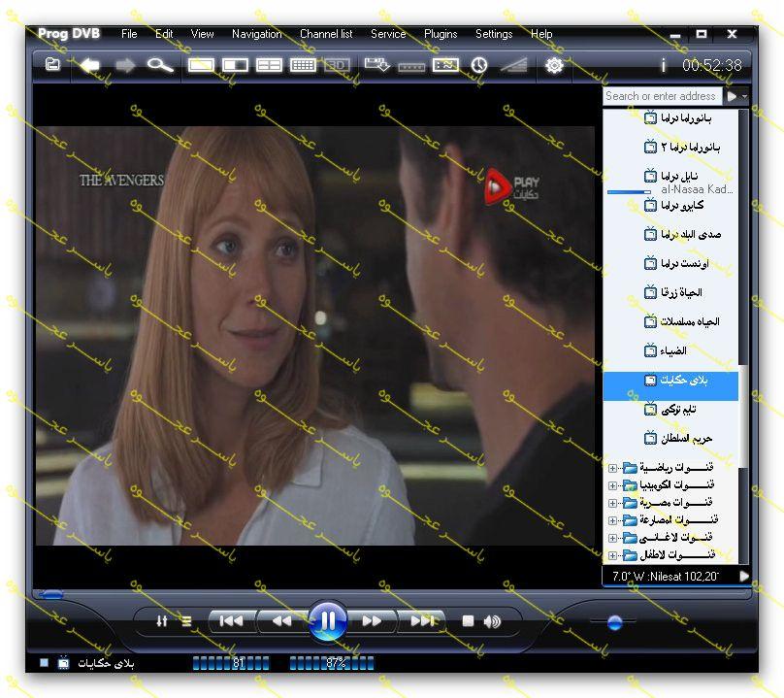The height and width of the screenshot is (698, 784).
Task: Select the multi-channel grid layout icon
Action: [303, 65]
